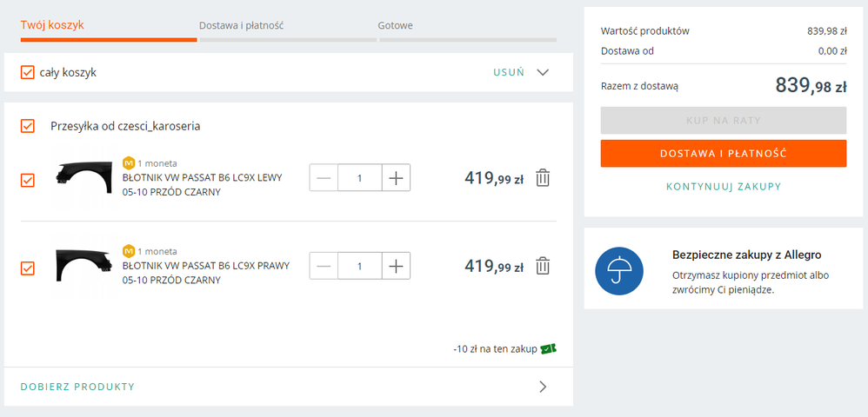Toggle the 'Przesyłka od czesci_karoseria' checkbox
Screen dimensions: 868x417
(28, 126)
